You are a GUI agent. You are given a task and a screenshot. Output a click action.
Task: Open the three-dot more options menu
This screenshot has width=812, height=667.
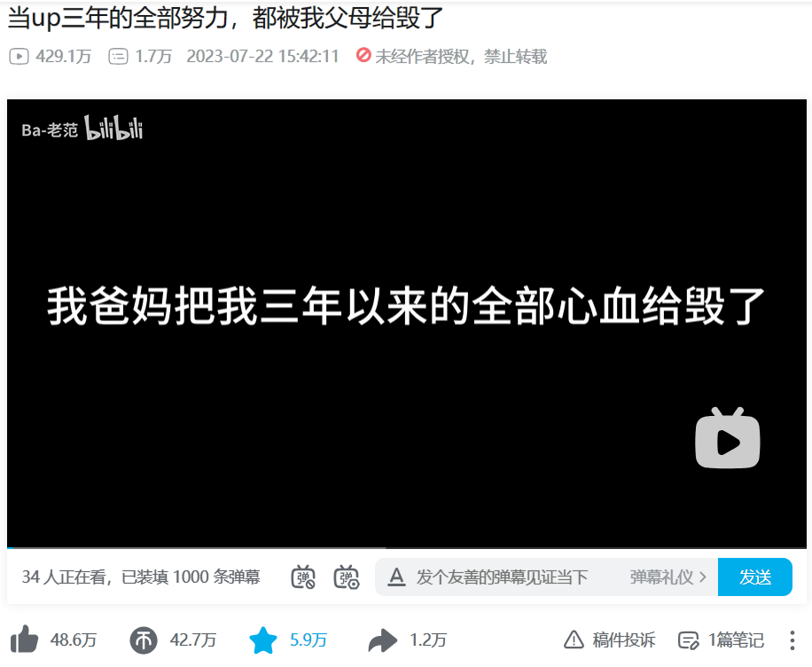click(x=792, y=640)
